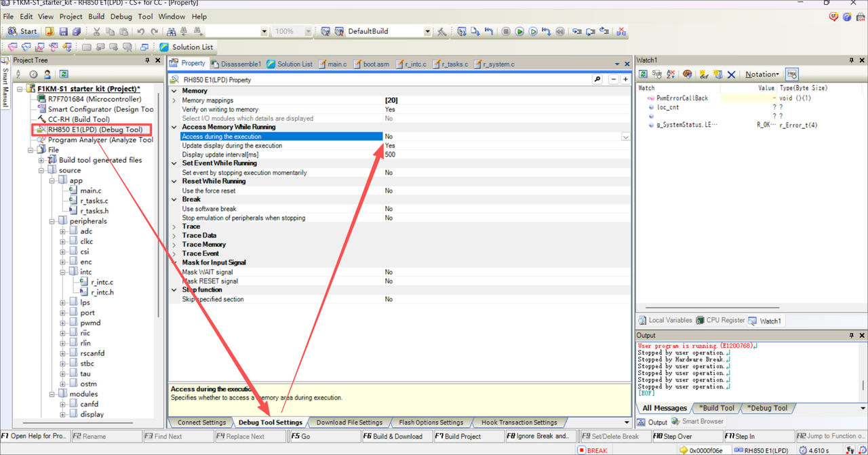The width and height of the screenshot is (868, 455).
Task: Click the Redo arrow icon
Action: point(154,31)
